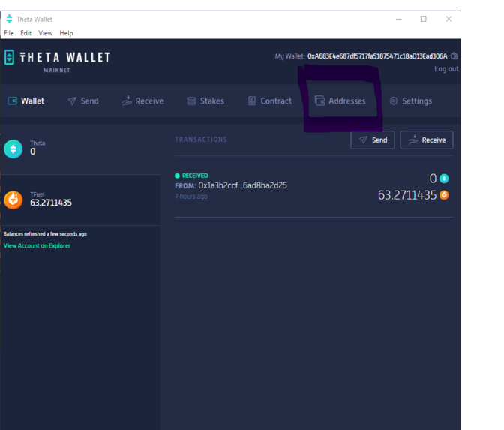Screen dimensions: 504x430
Task: Go to the Receive tab
Action: click(142, 101)
